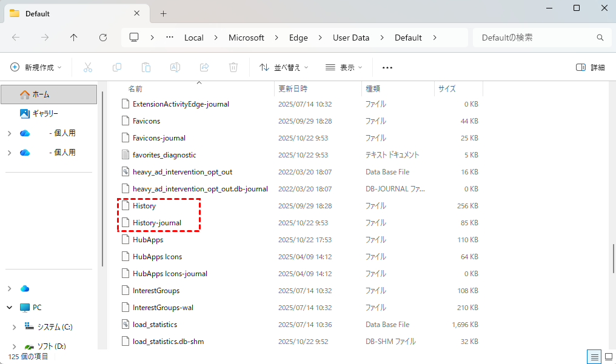Open the 並べ替え sort dropdown
The height and width of the screenshot is (364, 616).
(x=284, y=67)
